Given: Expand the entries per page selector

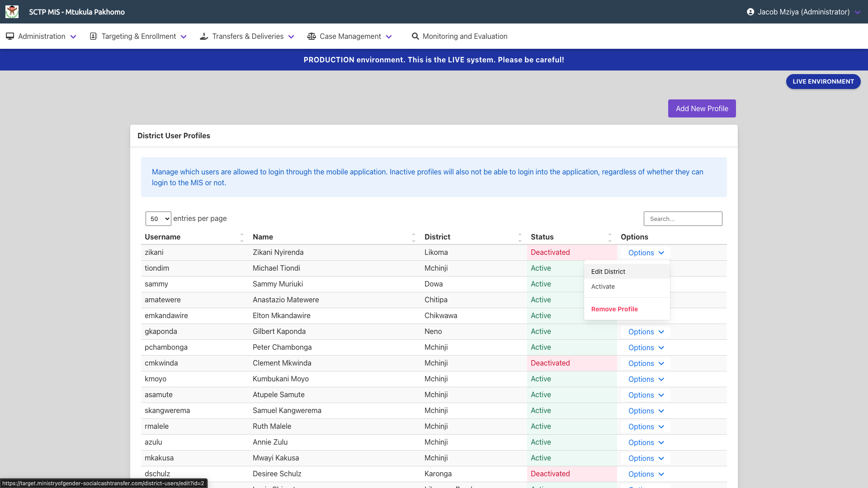Looking at the screenshot, I should 158,218.
